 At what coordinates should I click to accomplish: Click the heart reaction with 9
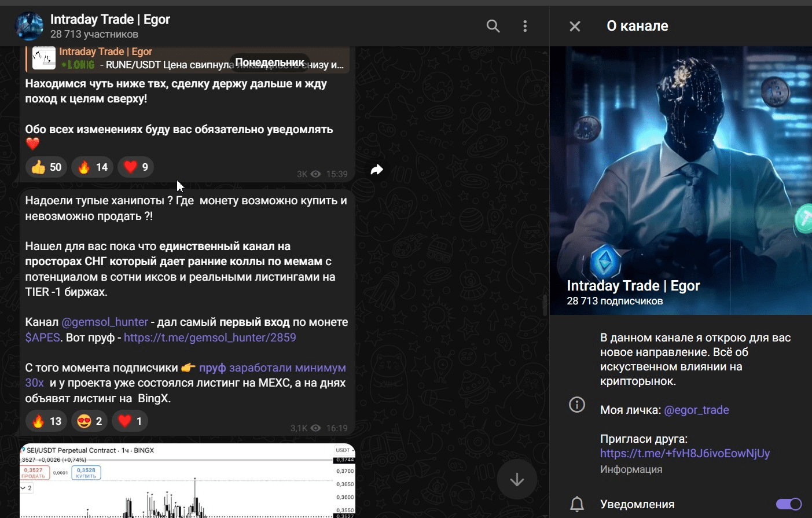(136, 167)
